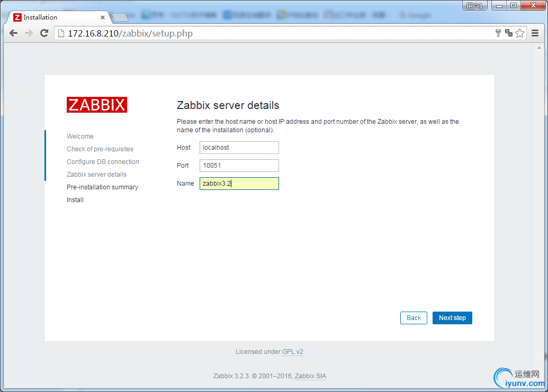Viewport: 548px width, 392px height.
Task: Click the Zabbix server details heading
Action: [x=228, y=105]
